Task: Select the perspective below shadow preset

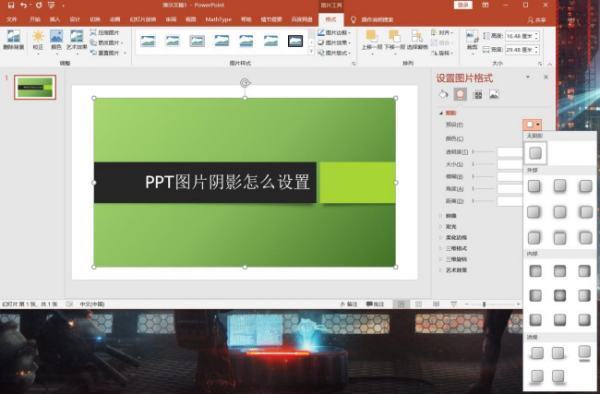Action: click(x=584, y=353)
